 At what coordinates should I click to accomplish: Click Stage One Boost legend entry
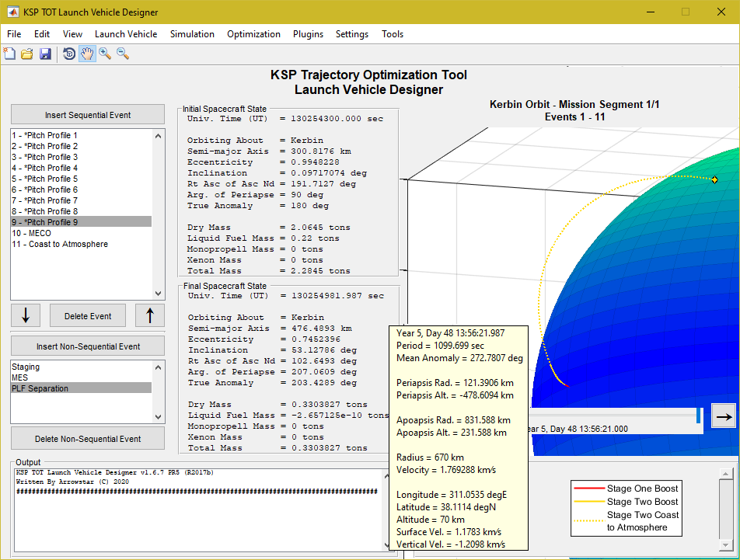[x=627, y=489]
